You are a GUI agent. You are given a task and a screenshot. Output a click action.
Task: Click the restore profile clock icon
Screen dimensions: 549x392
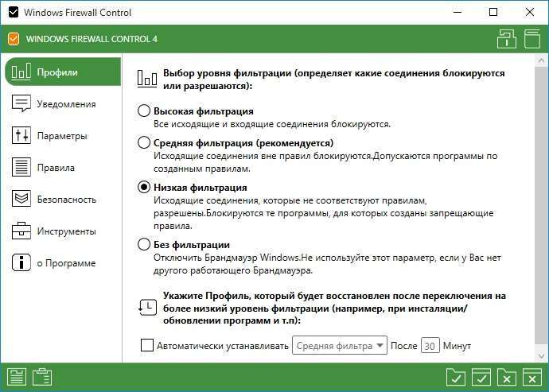(147, 307)
